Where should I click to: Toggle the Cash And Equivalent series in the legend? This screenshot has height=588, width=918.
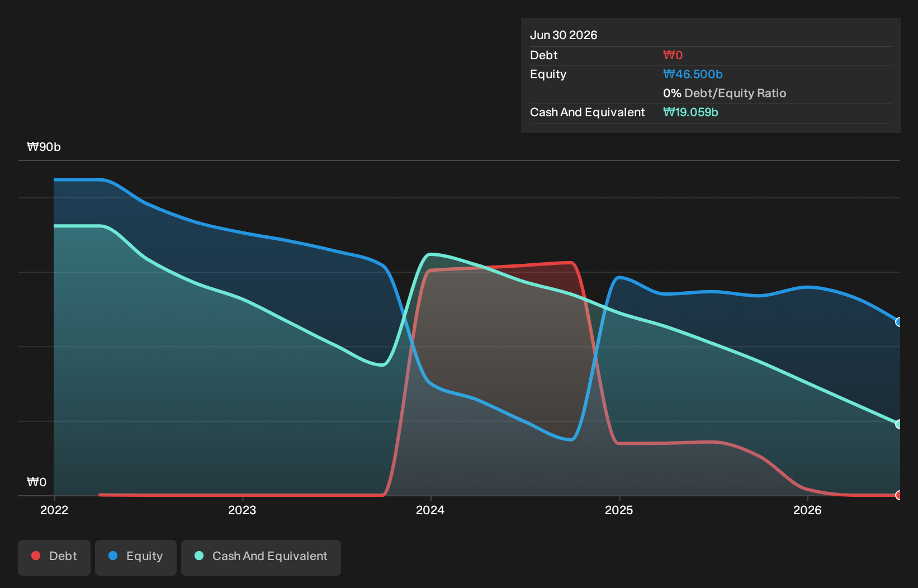point(261,557)
